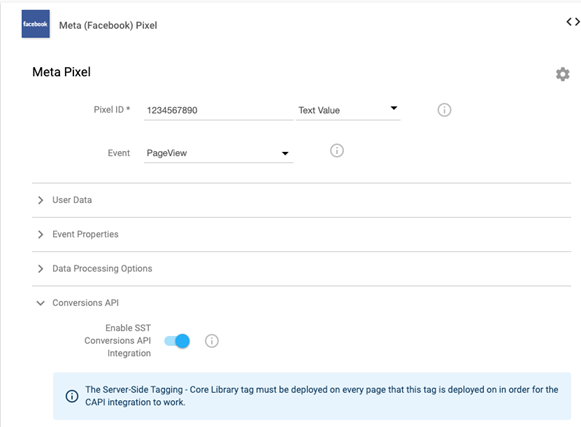Screen dimensions: 581x427
Task: Toggle Enable SST Conversions API Integration
Action: (x=177, y=341)
